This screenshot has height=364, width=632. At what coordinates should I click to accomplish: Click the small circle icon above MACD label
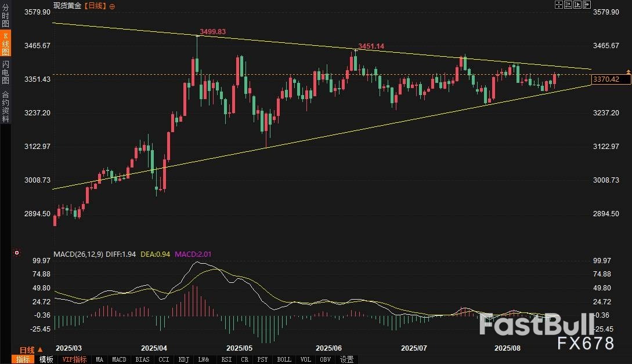pos(16,253)
